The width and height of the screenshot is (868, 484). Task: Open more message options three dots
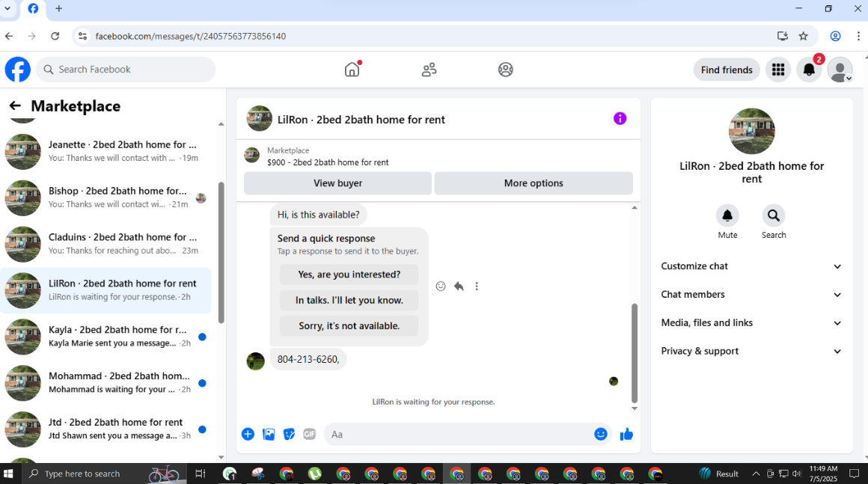pyautogui.click(x=477, y=286)
